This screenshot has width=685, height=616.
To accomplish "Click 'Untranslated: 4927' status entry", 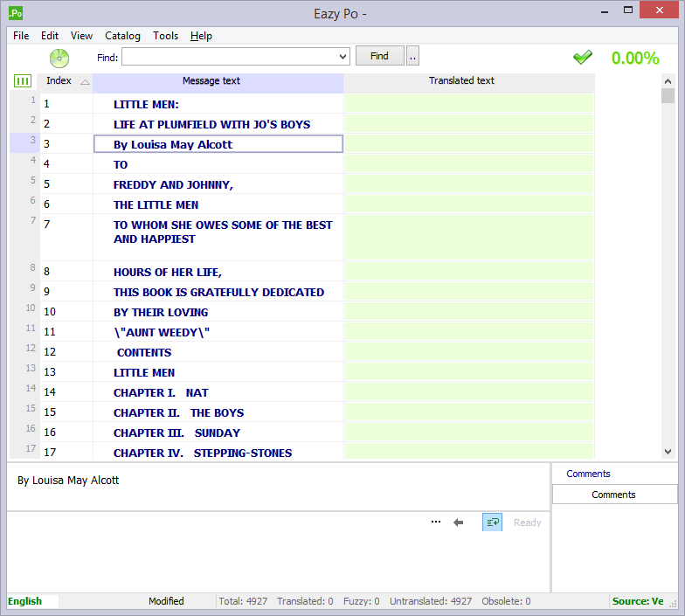I will [431, 601].
